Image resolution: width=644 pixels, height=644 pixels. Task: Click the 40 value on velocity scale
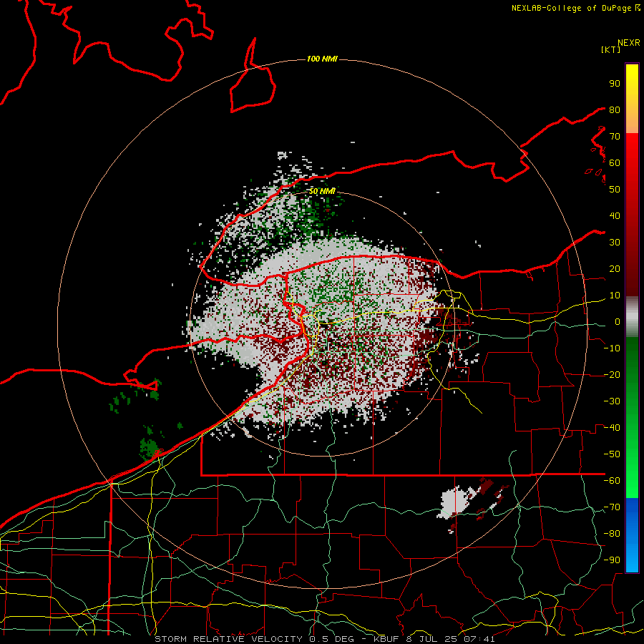point(615,215)
